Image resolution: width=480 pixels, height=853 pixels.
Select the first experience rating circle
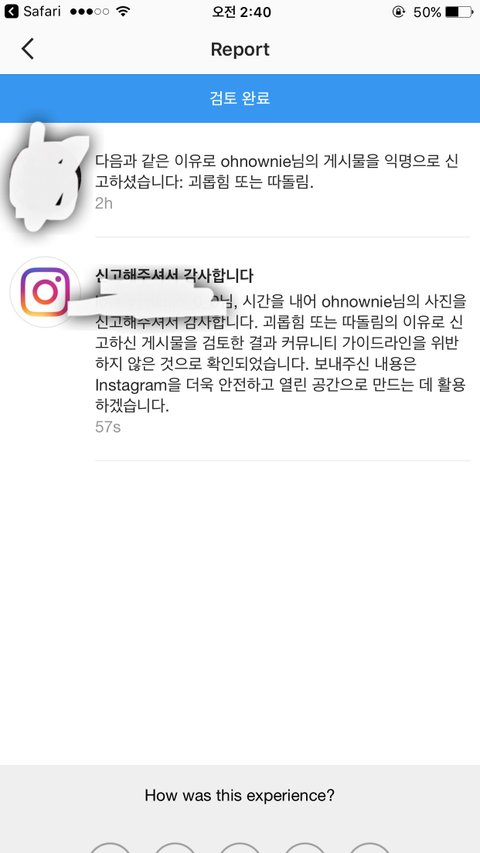click(x=109, y=848)
